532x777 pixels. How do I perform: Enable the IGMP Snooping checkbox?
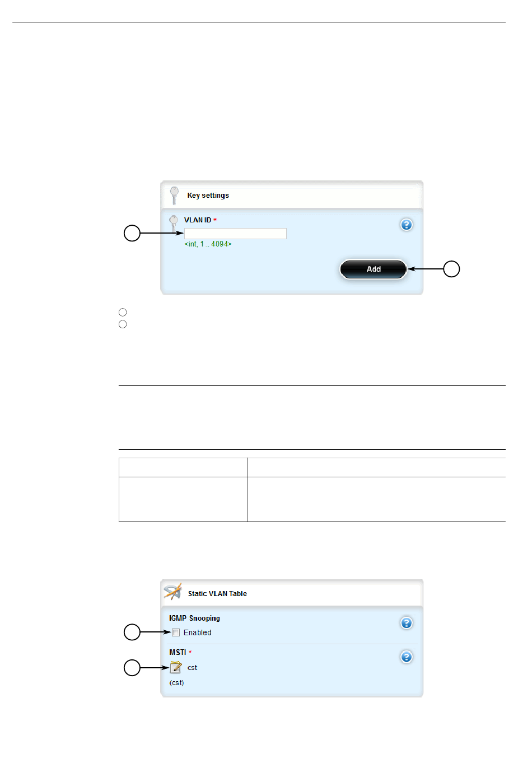(176, 632)
